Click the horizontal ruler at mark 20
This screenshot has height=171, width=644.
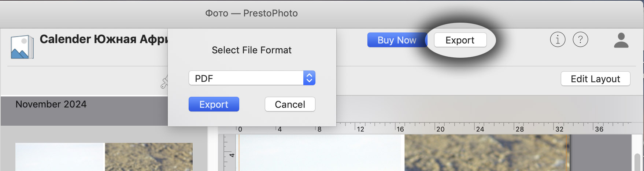[x=440, y=129]
